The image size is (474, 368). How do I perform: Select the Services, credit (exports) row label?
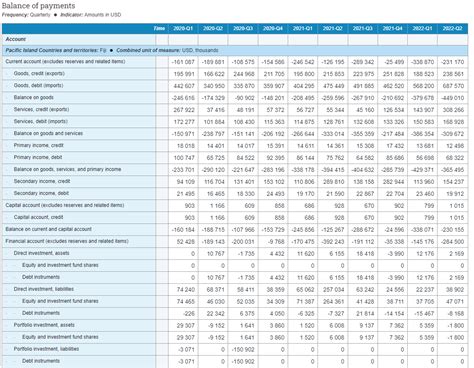tap(41, 109)
